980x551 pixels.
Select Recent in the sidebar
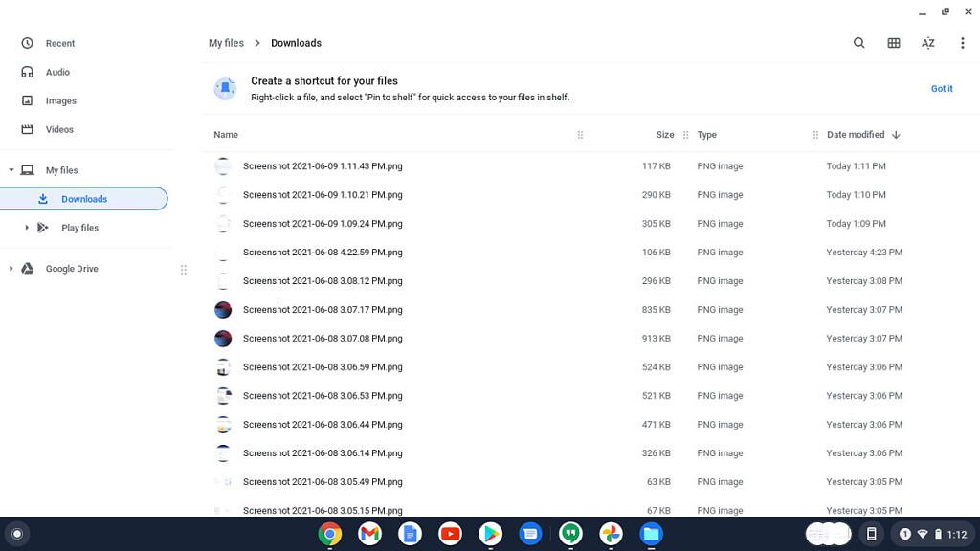pos(59,43)
